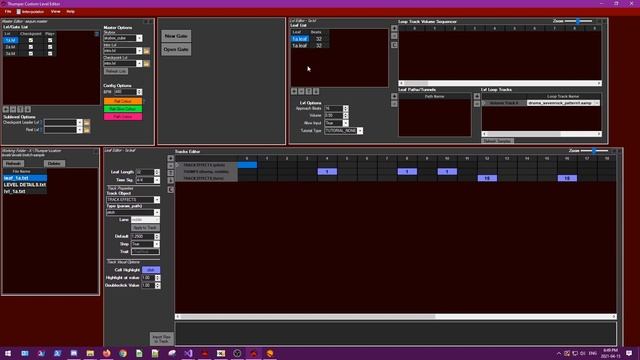Open Step dropdown in Leaf Editor
Viewport: 640px width, 360px height.
click(157, 244)
